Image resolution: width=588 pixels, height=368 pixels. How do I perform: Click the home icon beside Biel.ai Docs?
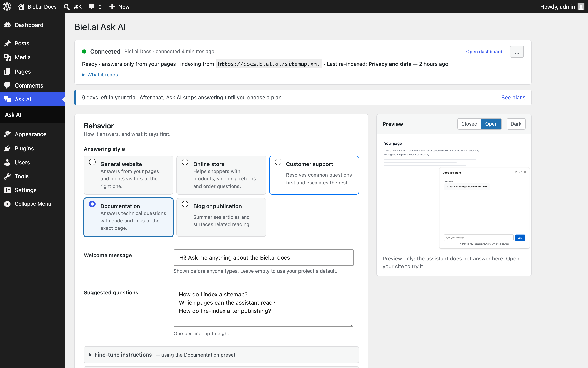21,7
